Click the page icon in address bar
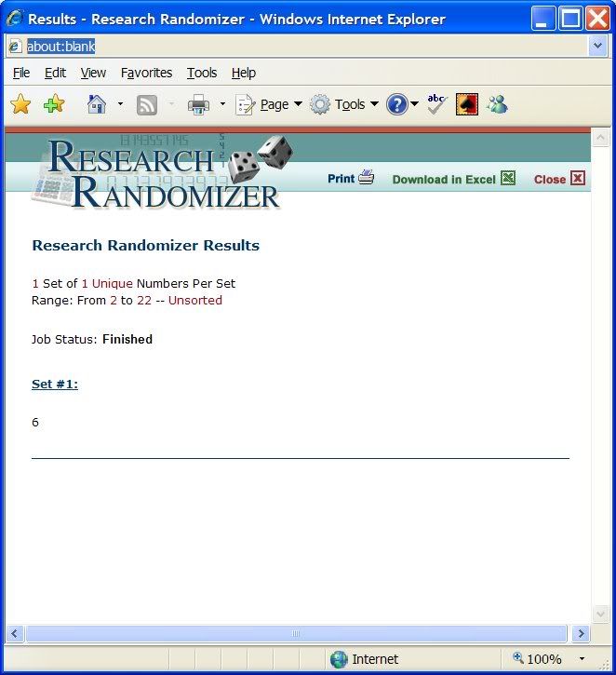 coord(16,46)
